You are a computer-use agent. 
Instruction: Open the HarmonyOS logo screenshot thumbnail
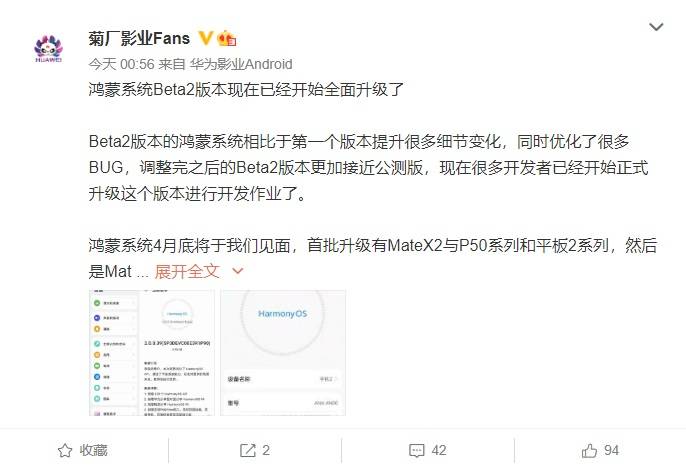click(283, 352)
